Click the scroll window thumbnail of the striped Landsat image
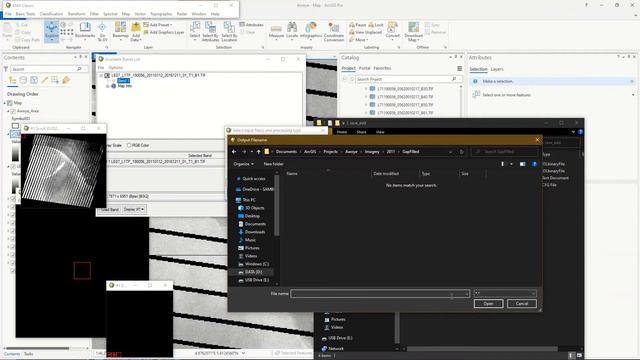 click(x=63, y=171)
